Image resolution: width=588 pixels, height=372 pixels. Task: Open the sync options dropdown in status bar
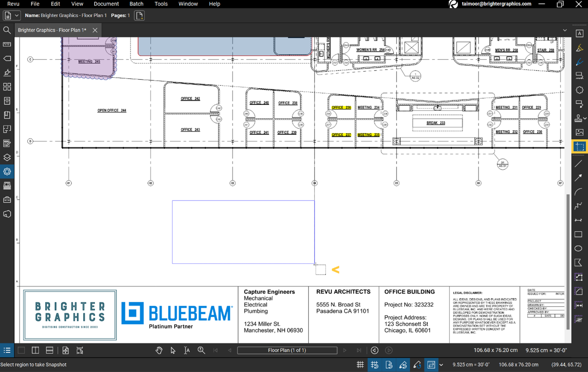point(441,365)
